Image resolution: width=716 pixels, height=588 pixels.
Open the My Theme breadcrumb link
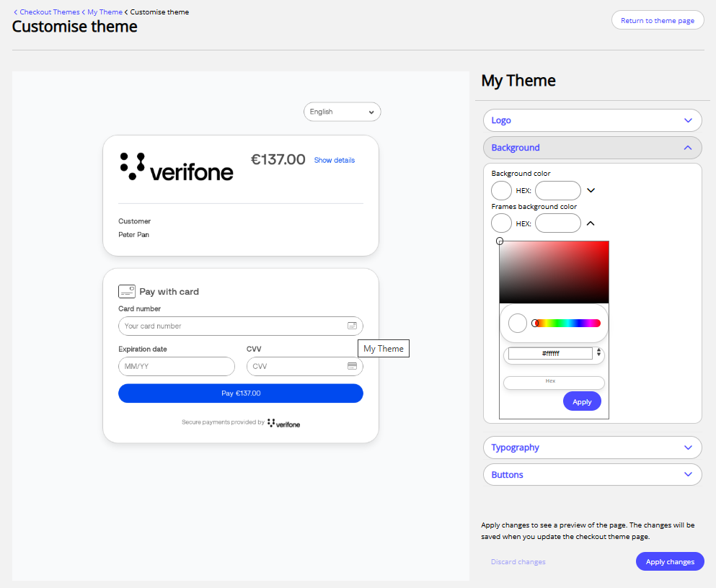[x=105, y=12]
